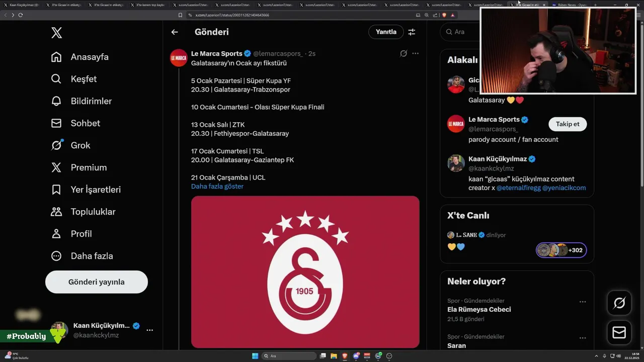Open Bildirimler menu item
The image size is (644, 362).
coord(91,101)
